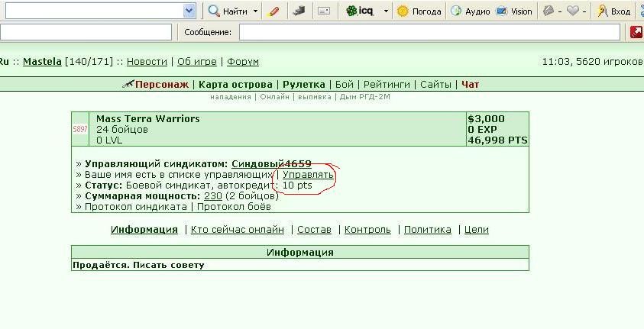Click the Дым РГД-2М submenu link

(364, 97)
